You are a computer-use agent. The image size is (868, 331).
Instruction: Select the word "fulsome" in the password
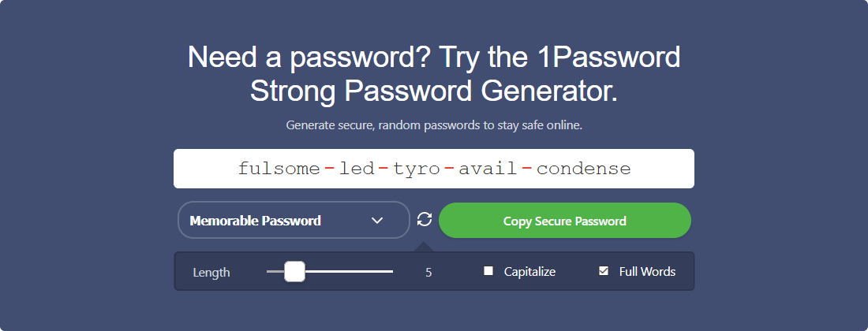point(279,169)
